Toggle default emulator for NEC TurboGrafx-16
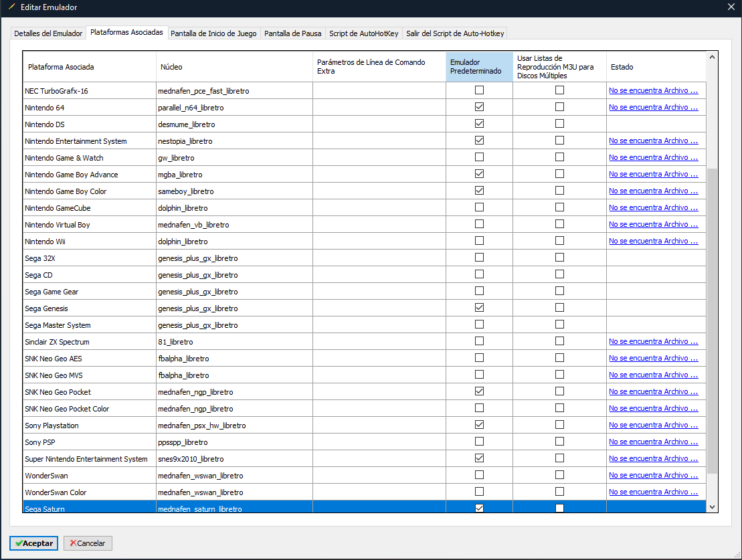 pyautogui.click(x=479, y=90)
